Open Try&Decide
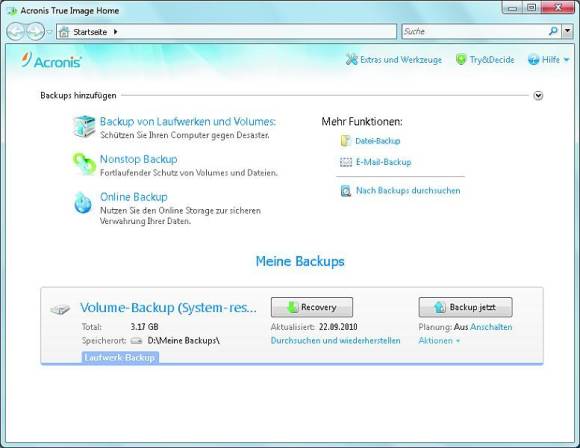Image resolution: width=580 pixels, height=448 pixels. pos(492,60)
